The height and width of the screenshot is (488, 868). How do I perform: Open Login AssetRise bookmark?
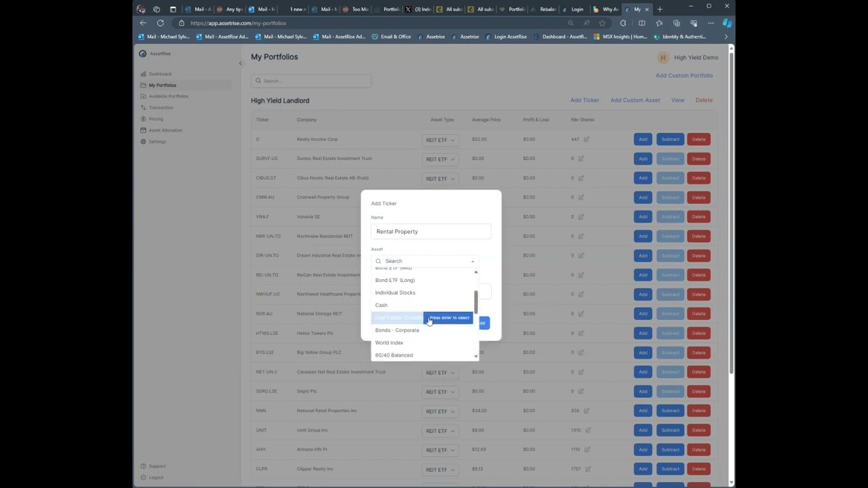(507, 37)
